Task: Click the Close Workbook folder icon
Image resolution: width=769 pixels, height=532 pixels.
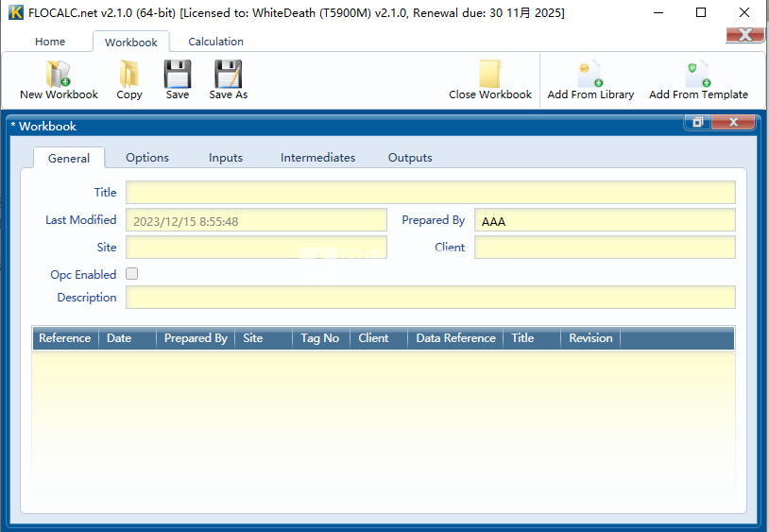Action: tap(490, 74)
